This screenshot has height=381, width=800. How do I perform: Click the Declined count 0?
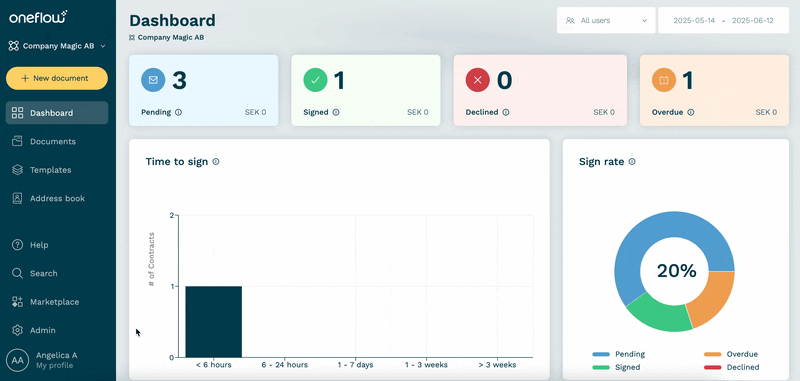pos(505,80)
